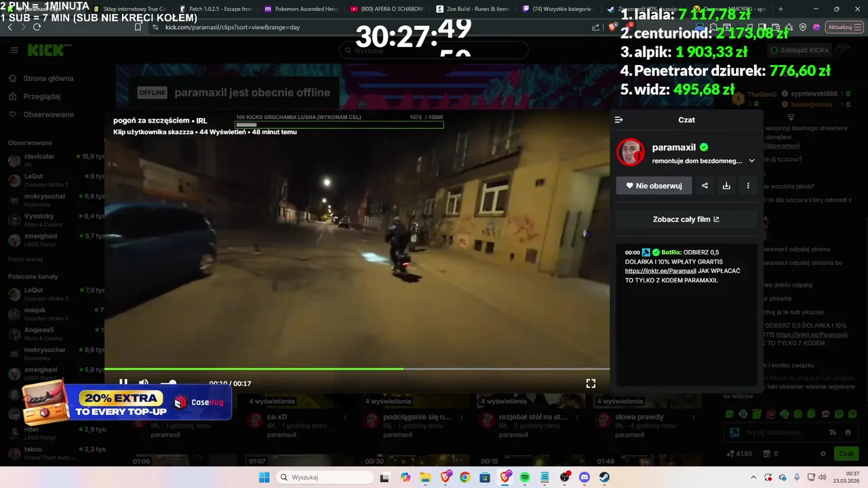Switch to Patch 1.0.2.5 Escape tab
The height and width of the screenshot is (488, 868).
pyautogui.click(x=215, y=9)
